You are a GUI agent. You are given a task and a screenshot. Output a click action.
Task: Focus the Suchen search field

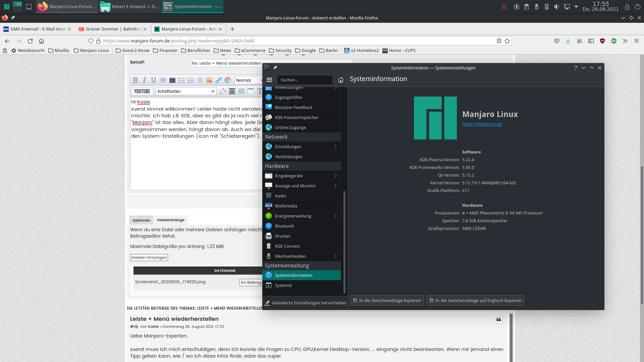(305, 80)
